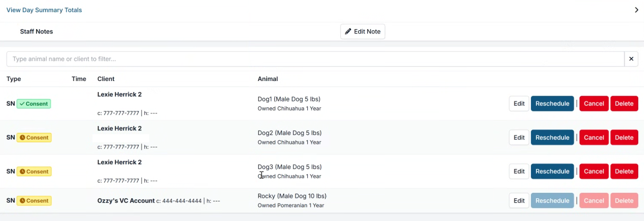Image resolution: width=644 pixels, height=221 pixels.
Task: Delete the Dog1 appointment
Action: (x=624, y=104)
